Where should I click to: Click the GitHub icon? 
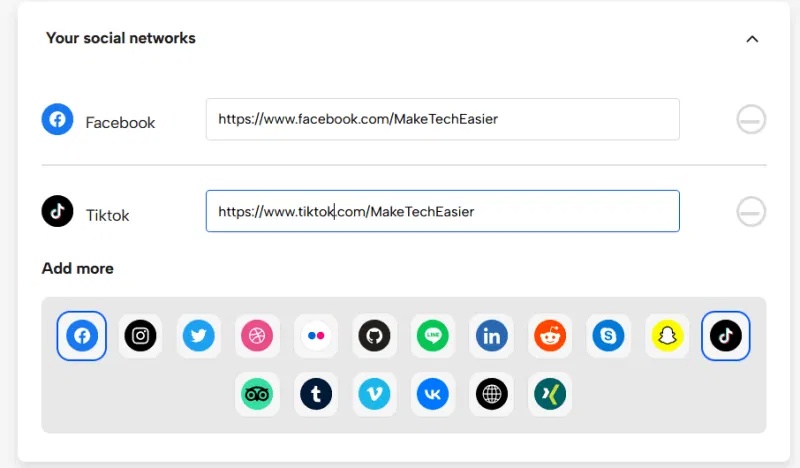(374, 336)
